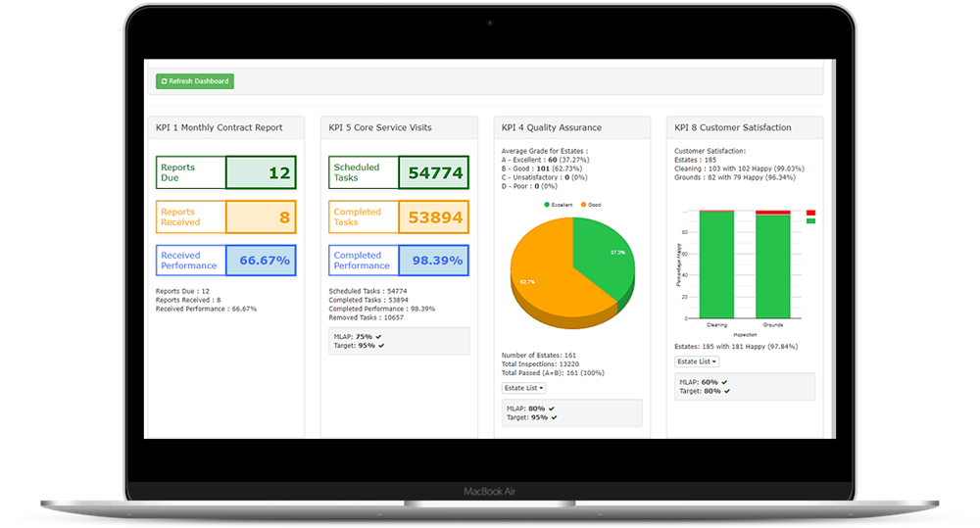
Task: Toggle the Excellent legend item on pie chart
Action: (x=557, y=205)
